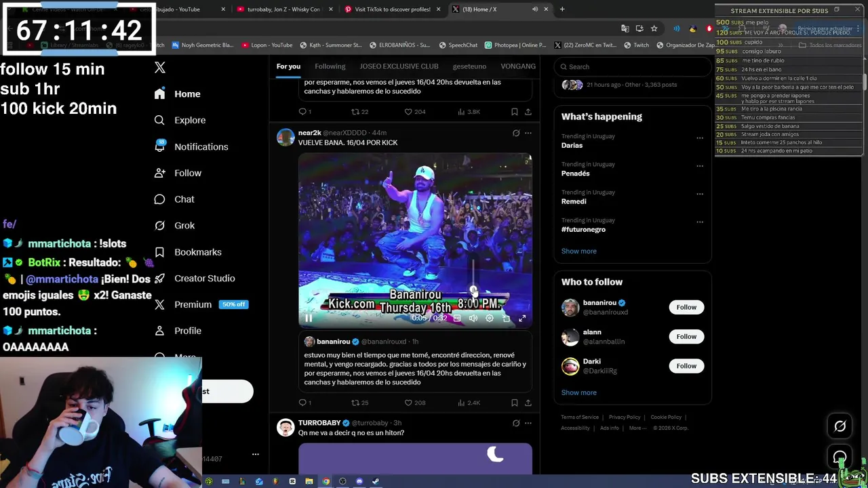Open JOSEO EXCLUSIVE CLUB tab
This screenshot has width=868, height=488.
(399, 66)
